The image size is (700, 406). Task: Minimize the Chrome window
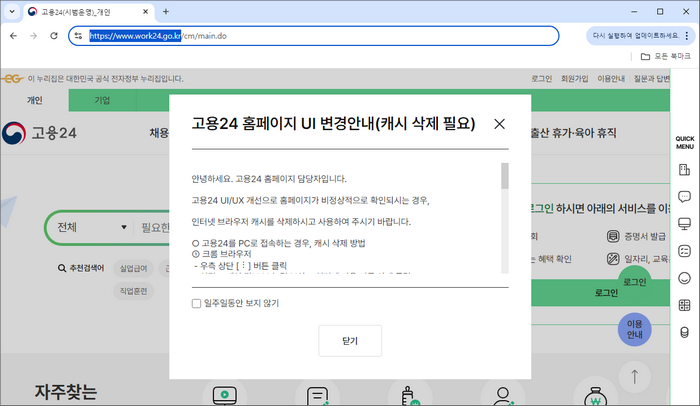click(x=634, y=12)
